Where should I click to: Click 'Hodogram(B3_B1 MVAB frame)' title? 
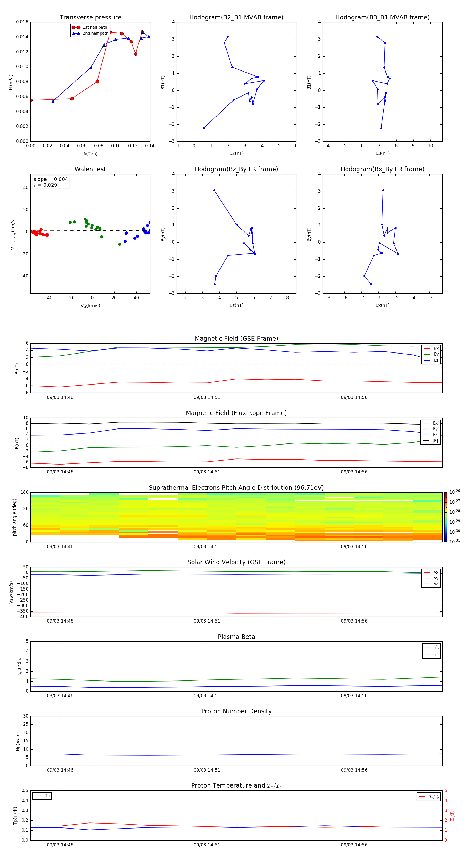click(x=382, y=18)
